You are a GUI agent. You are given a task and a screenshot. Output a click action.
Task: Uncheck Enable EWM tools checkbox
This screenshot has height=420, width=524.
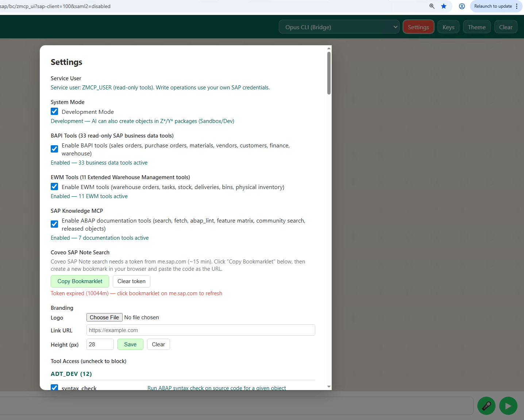pyautogui.click(x=54, y=186)
